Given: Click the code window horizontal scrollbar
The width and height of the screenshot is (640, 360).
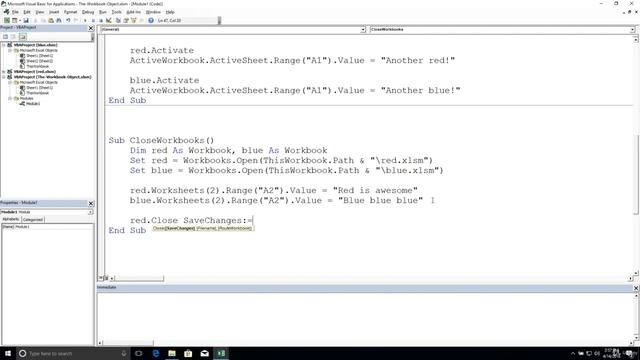Looking at the screenshot, I should coord(139,278).
